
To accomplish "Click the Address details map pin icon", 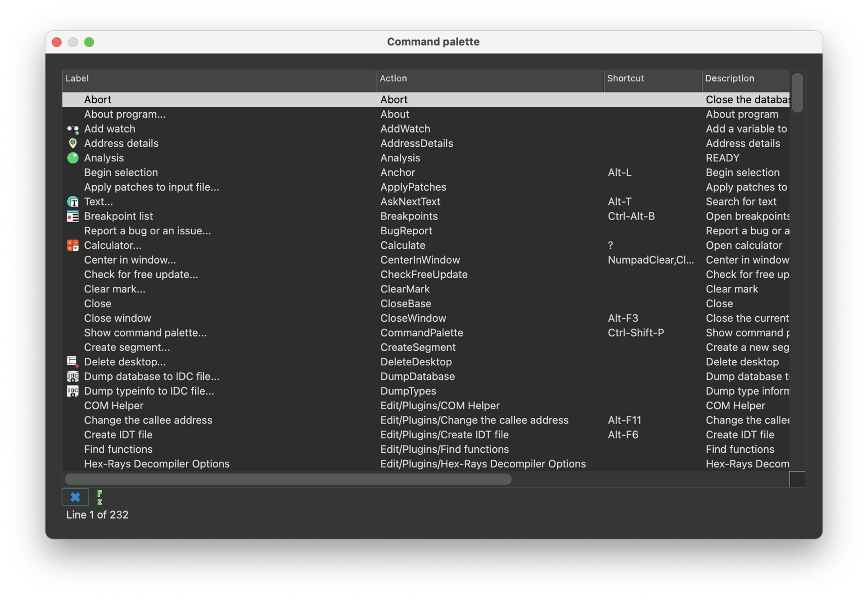I will [x=73, y=143].
